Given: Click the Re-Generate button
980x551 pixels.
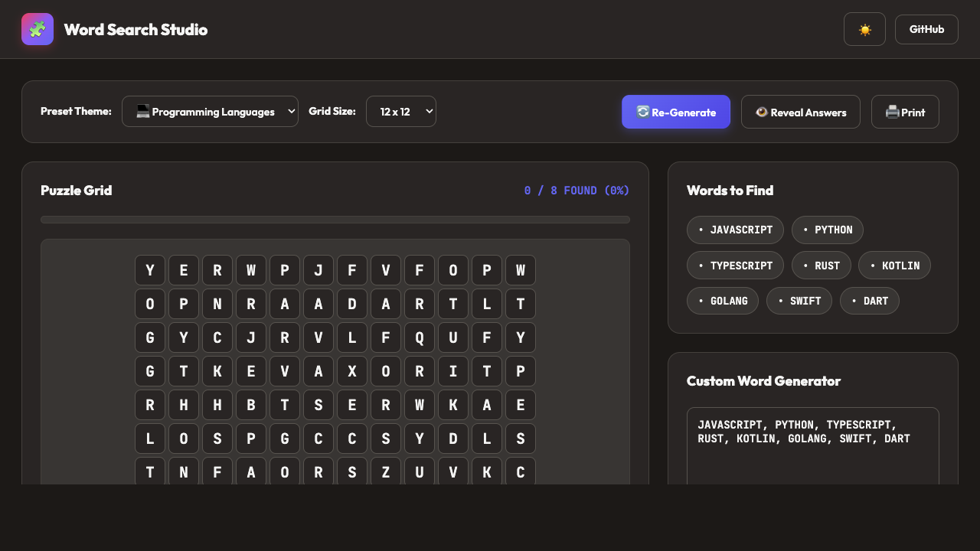Looking at the screenshot, I should coord(676,112).
